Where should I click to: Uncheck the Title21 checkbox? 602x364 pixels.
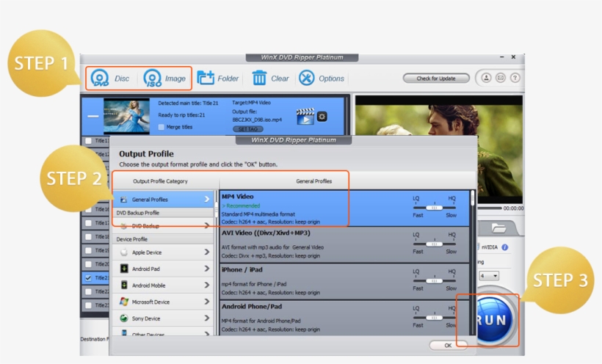(88, 278)
